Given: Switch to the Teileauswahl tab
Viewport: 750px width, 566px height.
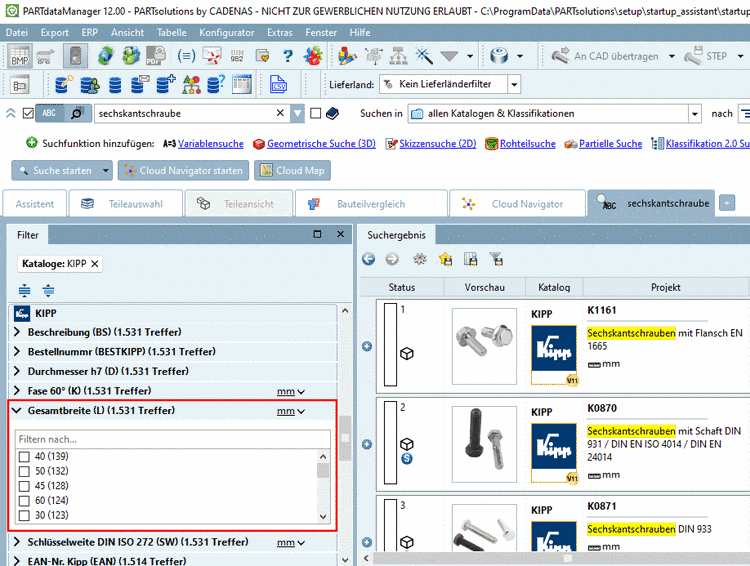Looking at the screenshot, I should [126, 204].
